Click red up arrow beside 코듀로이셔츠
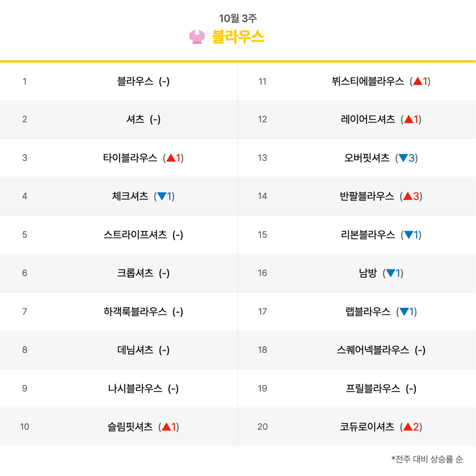476x476 pixels. 408,427
